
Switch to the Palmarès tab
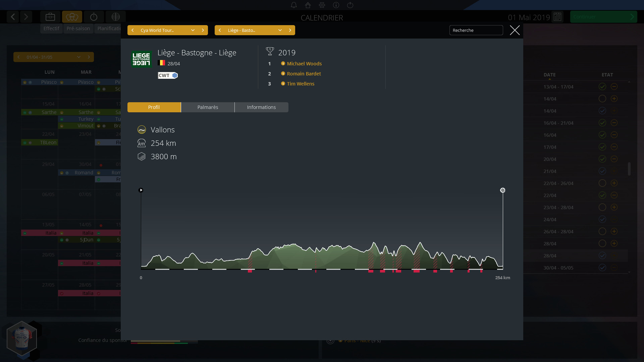[x=208, y=107]
